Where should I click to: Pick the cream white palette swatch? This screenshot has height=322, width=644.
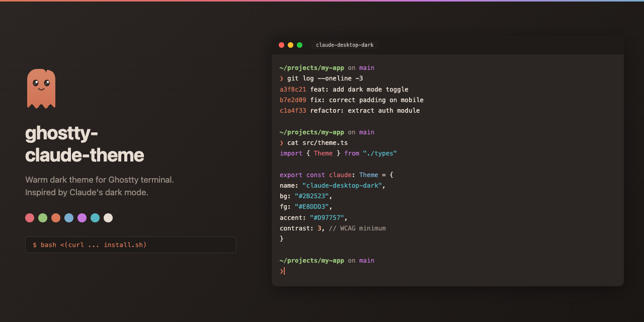[x=108, y=218]
